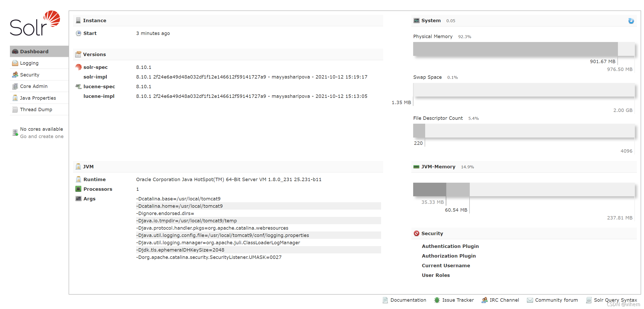Open the Logging page
644x309 pixels.
39,63
